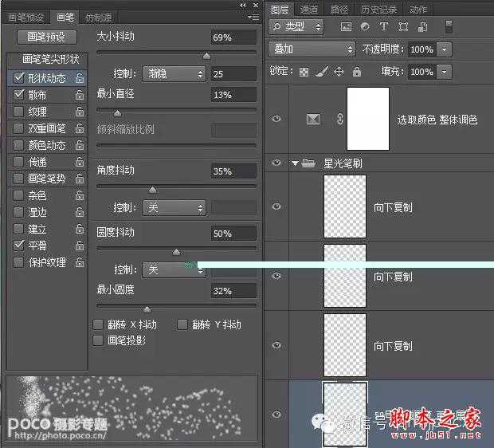Open the 不透明度 arrow dropdown

[x=444, y=49]
